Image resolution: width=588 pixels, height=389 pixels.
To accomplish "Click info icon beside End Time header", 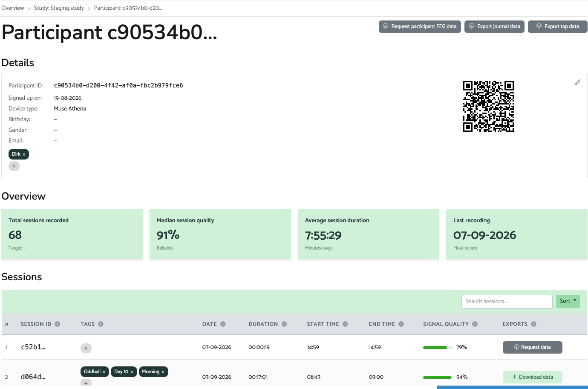I will coord(401,324).
